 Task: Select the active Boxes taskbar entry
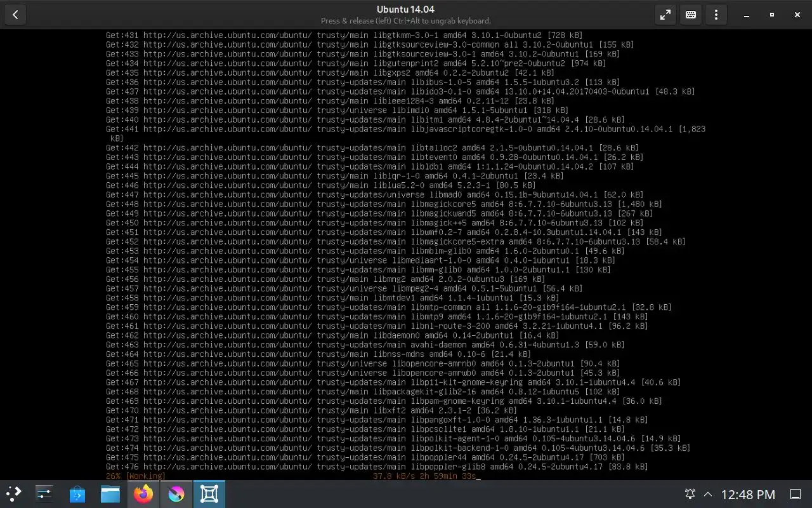click(209, 493)
